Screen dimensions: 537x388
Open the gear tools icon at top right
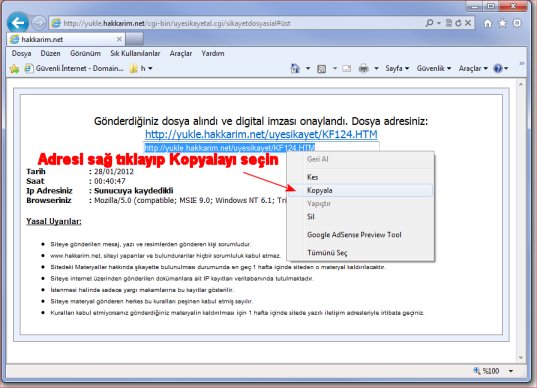point(517,23)
